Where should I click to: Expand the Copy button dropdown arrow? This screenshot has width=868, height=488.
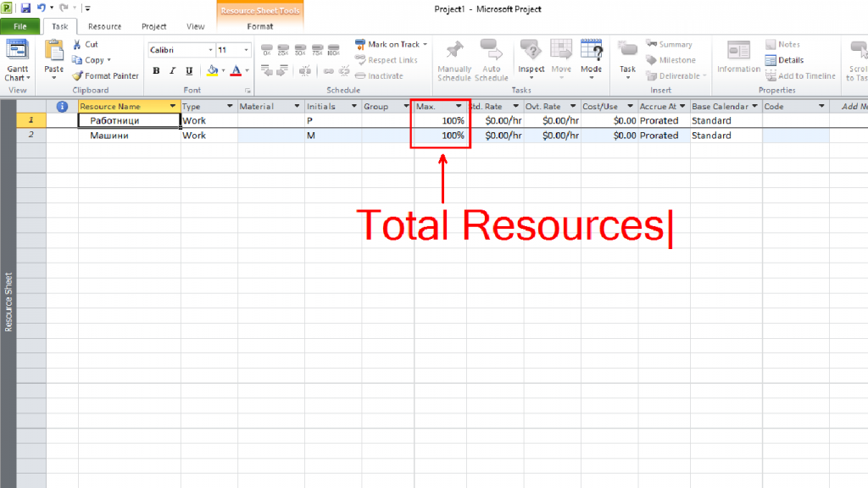point(109,60)
